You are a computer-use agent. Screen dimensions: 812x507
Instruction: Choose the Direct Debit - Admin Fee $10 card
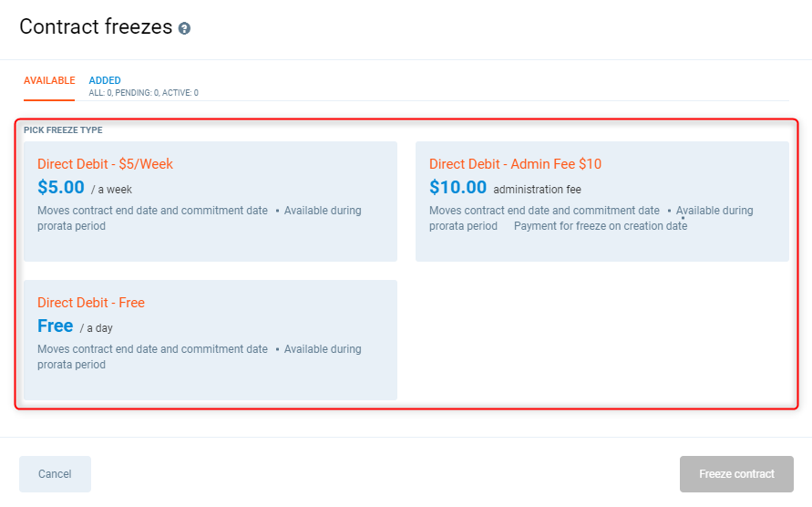click(601, 202)
